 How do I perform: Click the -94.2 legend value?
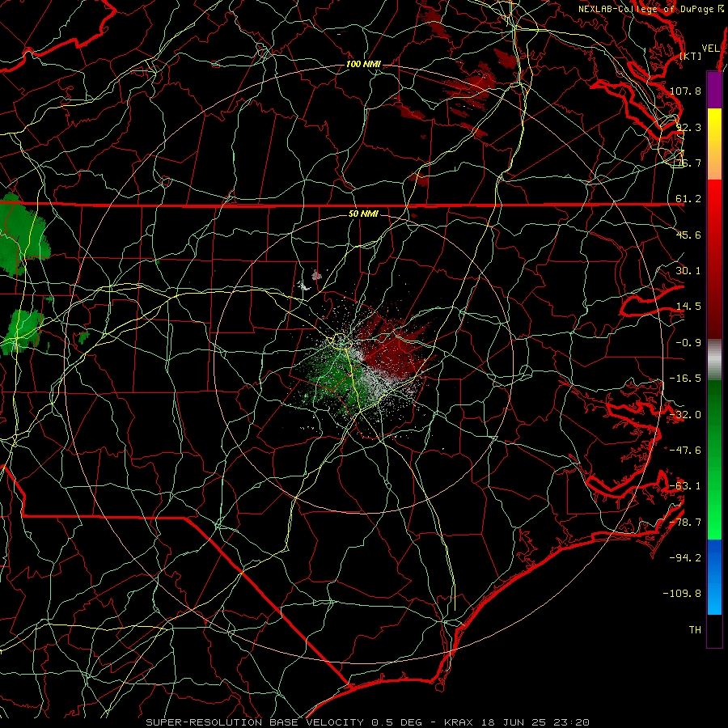pos(685,557)
